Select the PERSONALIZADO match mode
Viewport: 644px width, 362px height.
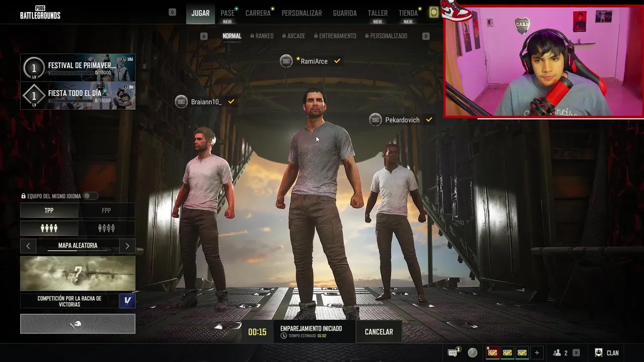386,36
